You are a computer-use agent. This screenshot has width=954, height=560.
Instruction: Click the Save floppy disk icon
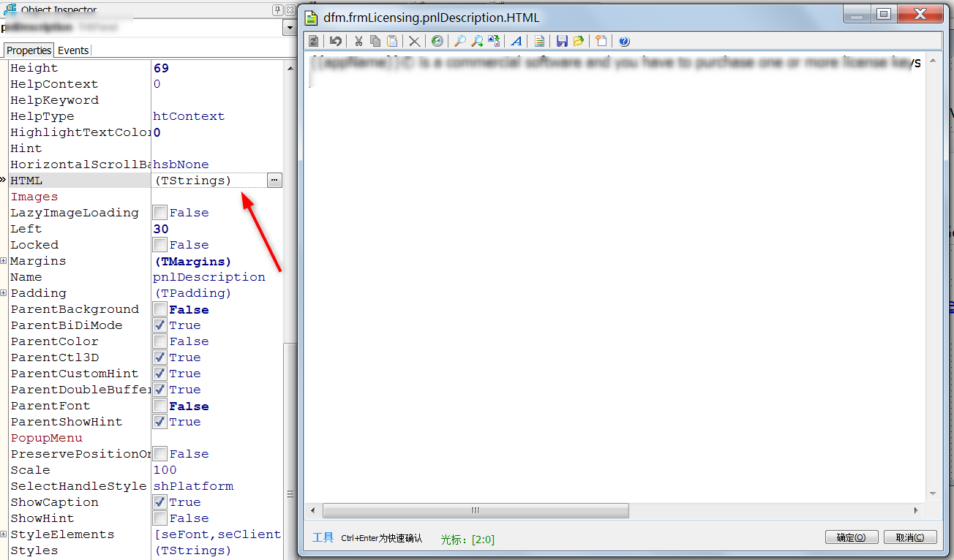pos(561,42)
